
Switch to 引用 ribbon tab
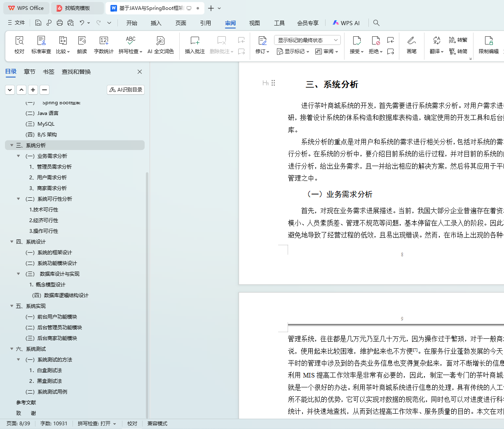(x=206, y=23)
